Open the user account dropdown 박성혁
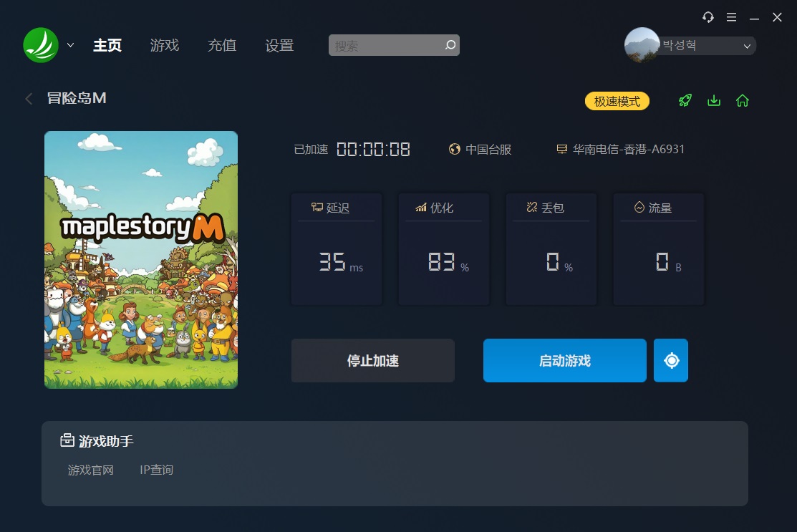 [691, 45]
